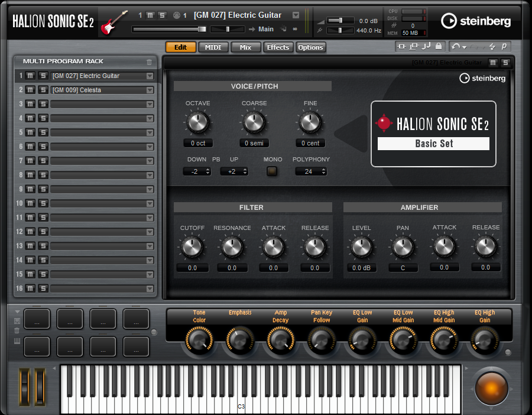This screenshot has height=415, width=532.
Task: Click the save trigger pads preset floppy icon
Action: pyautogui.click(x=17, y=321)
